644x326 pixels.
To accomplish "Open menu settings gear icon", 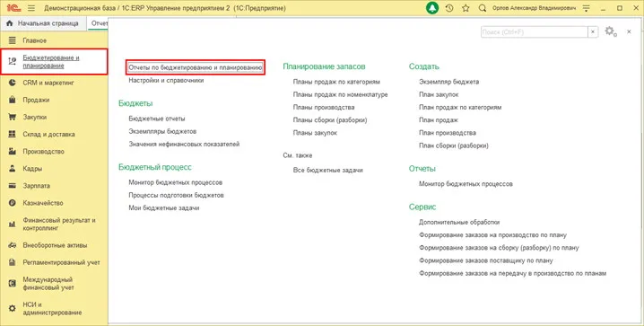I will (x=610, y=31).
